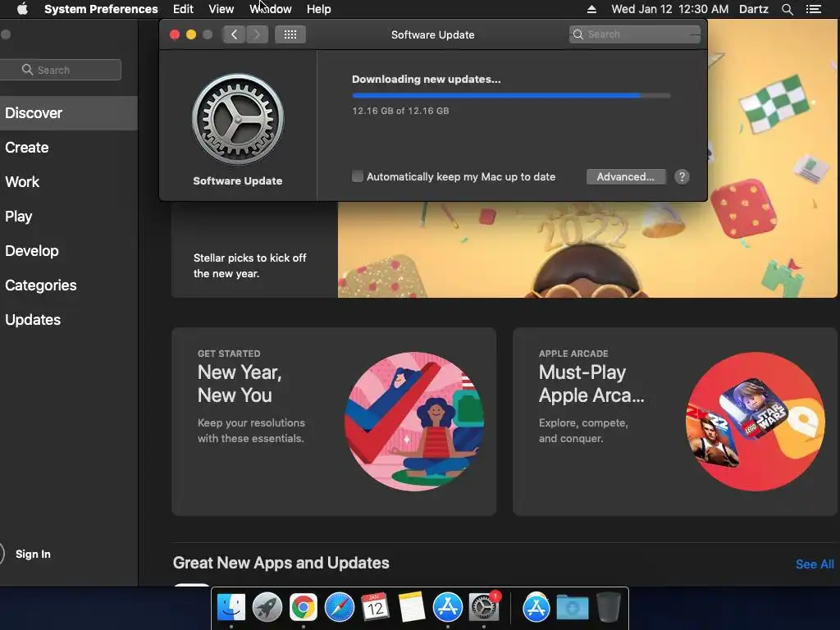Enable Automatically keep my Mac up to date
Viewport: 840px width, 630px height.
[x=358, y=176]
